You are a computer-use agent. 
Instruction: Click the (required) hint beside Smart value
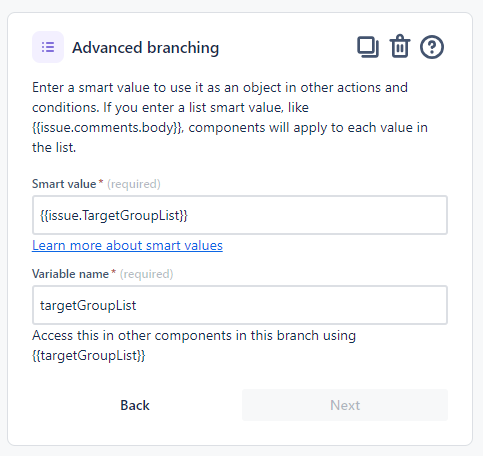134,184
